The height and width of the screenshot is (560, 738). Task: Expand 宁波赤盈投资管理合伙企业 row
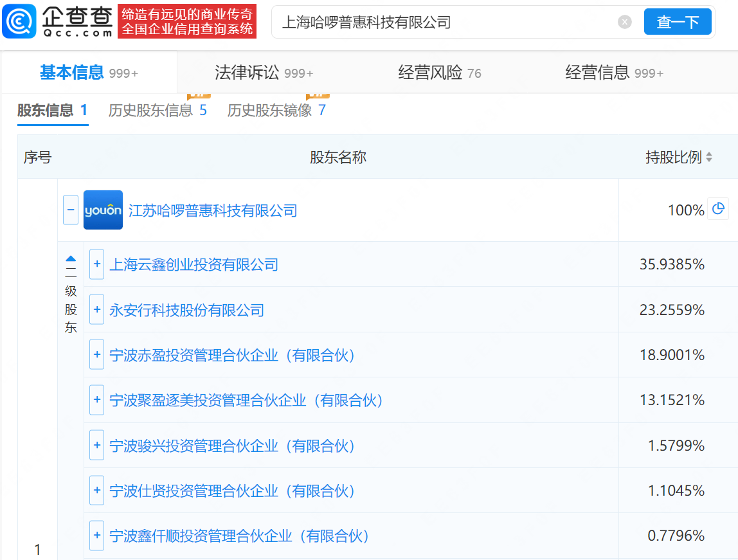tap(97, 355)
